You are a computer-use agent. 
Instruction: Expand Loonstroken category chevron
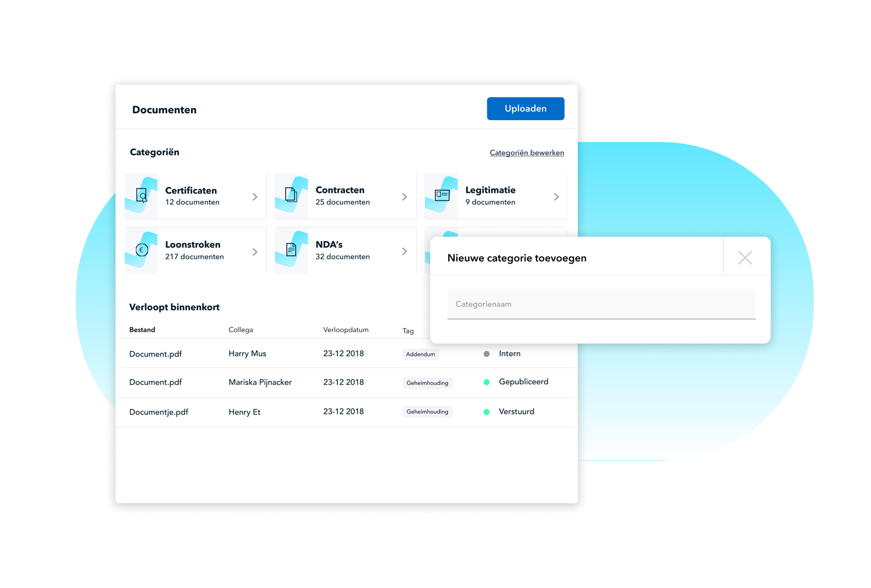(x=255, y=251)
